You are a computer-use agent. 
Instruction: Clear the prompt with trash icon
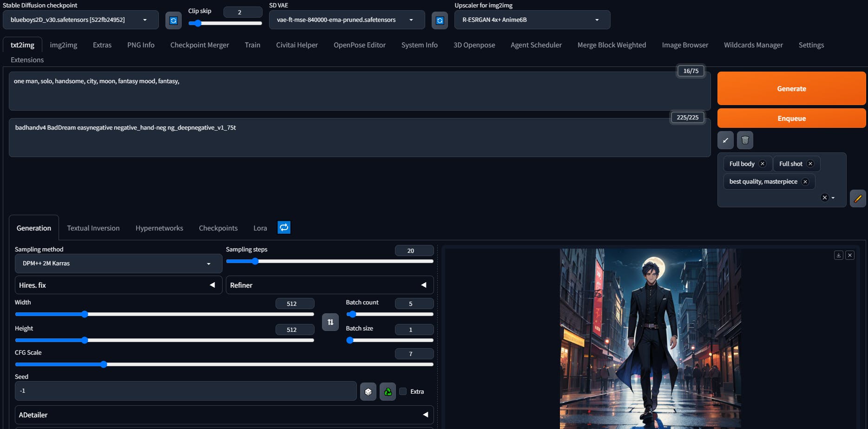(745, 140)
